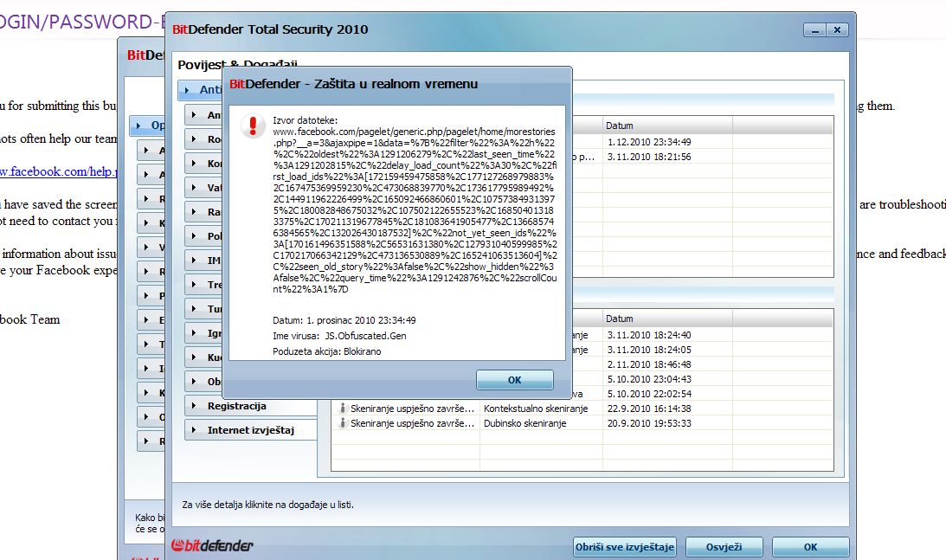Click the 'Datum: 1. prosinac 2010' line in the dialog
Viewport: 946px width, 560px height.
click(x=344, y=320)
